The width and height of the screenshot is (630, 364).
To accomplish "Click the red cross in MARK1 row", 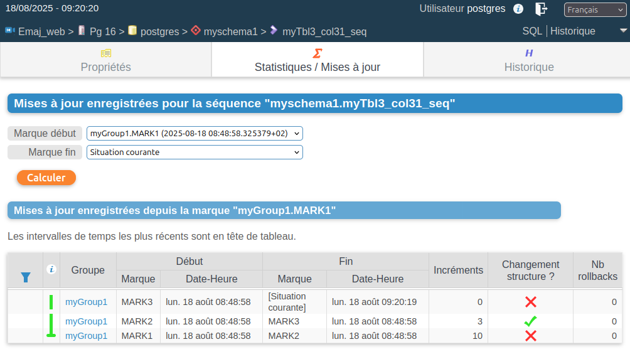I will (x=531, y=336).
